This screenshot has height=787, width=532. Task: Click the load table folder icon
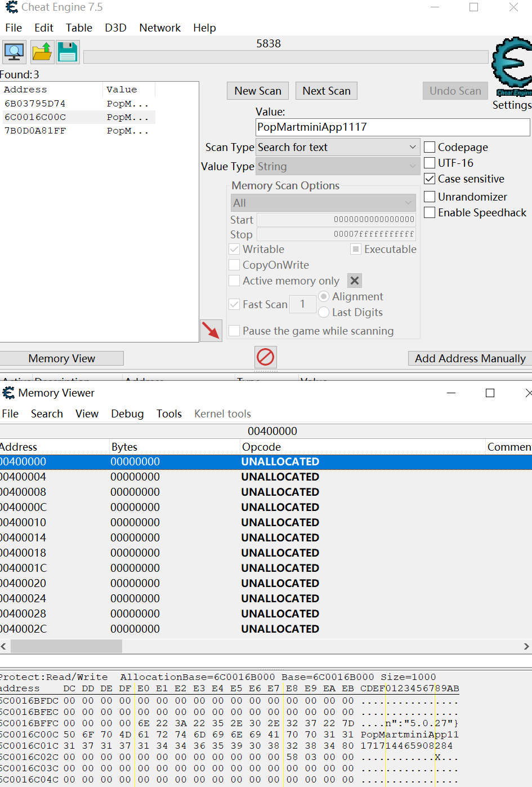coord(42,52)
